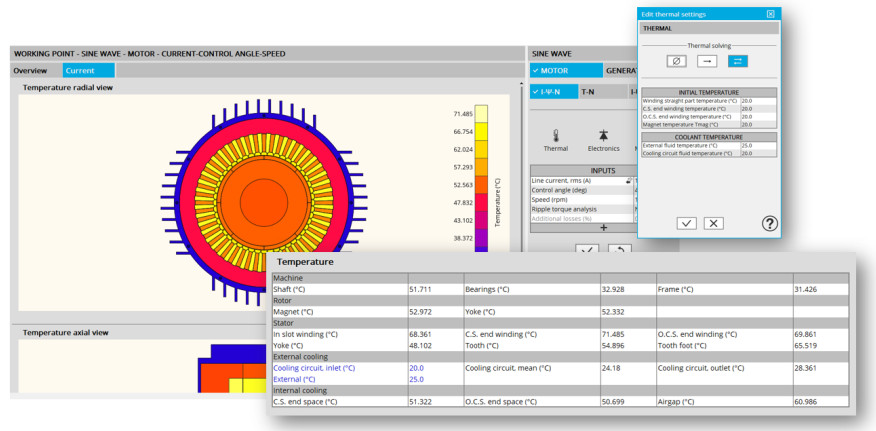
Task: Select iterative two-way thermal solving
Action: pyautogui.click(x=737, y=61)
